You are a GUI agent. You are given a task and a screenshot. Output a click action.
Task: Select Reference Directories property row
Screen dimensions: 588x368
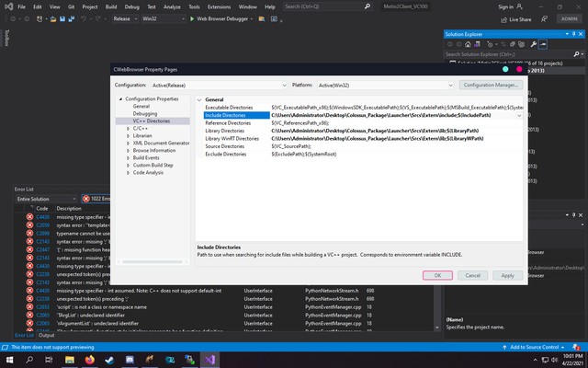363,122
